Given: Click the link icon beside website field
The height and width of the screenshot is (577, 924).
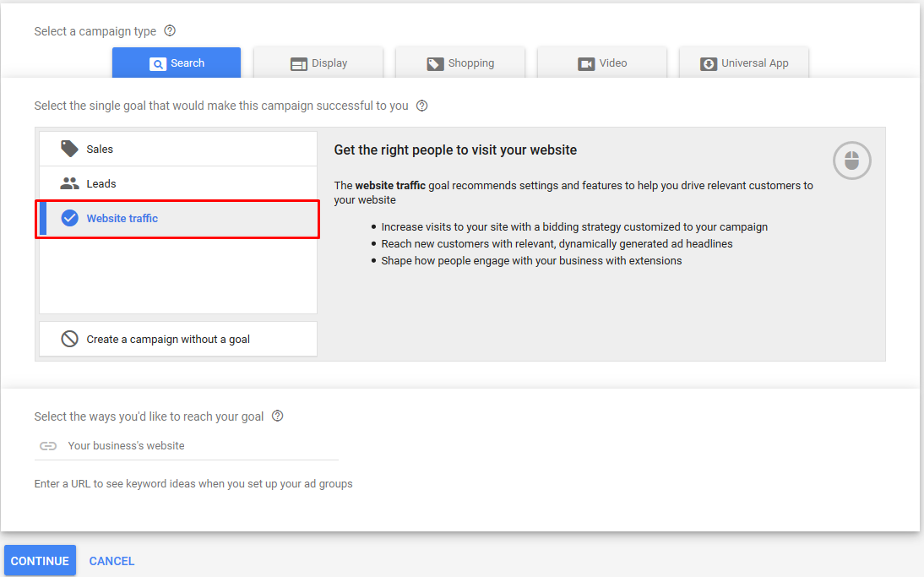Looking at the screenshot, I should point(48,445).
